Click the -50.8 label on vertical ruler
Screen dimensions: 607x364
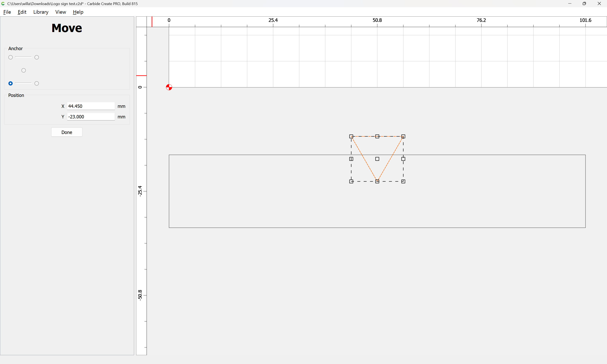pyautogui.click(x=140, y=295)
